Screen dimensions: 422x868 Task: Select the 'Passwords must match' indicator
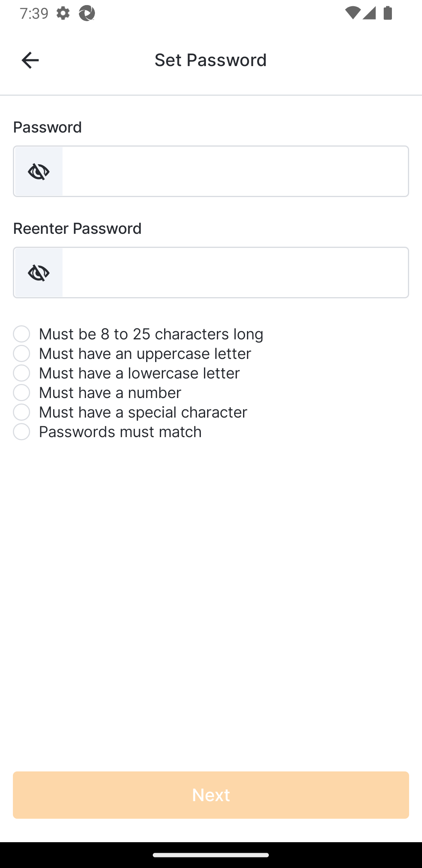point(21,432)
